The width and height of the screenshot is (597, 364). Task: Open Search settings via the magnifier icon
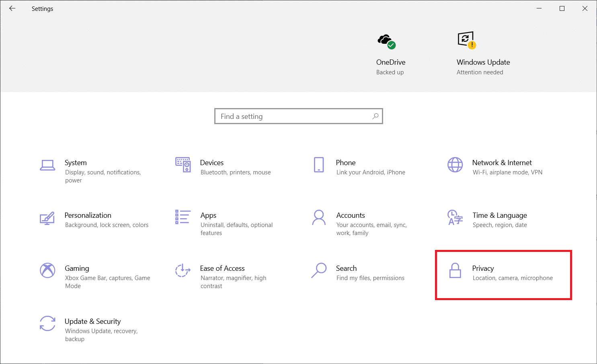[x=319, y=271]
